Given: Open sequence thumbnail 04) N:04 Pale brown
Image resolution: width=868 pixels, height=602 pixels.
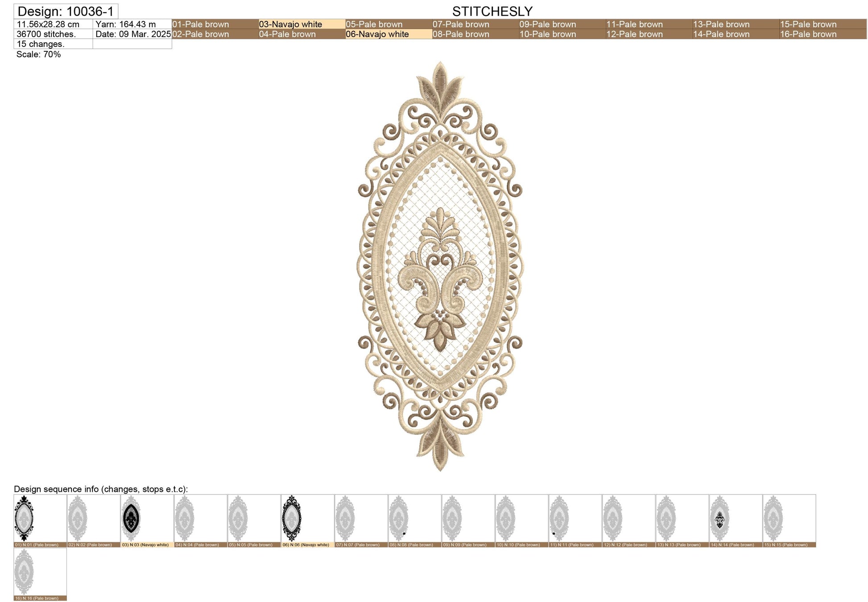Looking at the screenshot, I should (x=201, y=520).
